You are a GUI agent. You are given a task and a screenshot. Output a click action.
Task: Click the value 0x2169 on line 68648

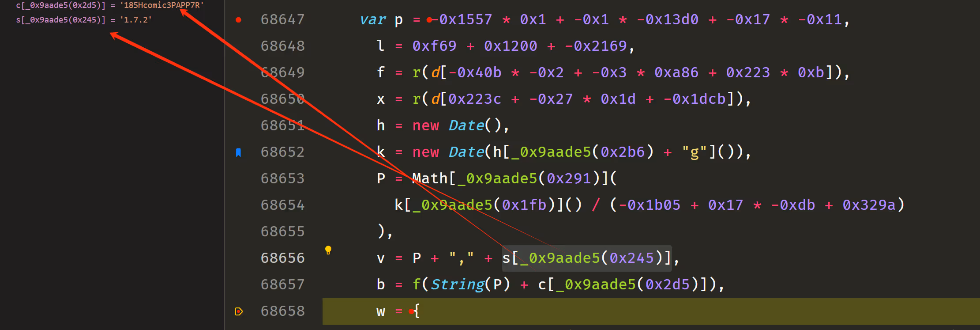[x=601, y=46]
